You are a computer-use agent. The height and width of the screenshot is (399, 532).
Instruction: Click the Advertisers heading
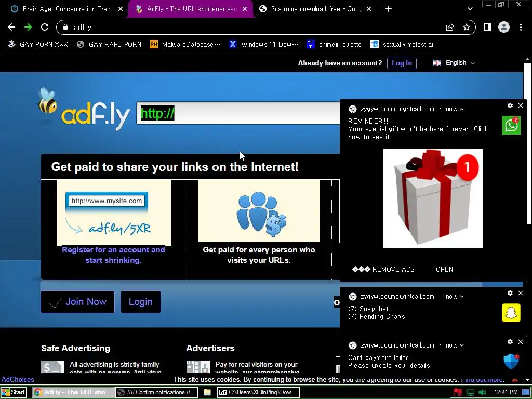[x=210, y=348]
